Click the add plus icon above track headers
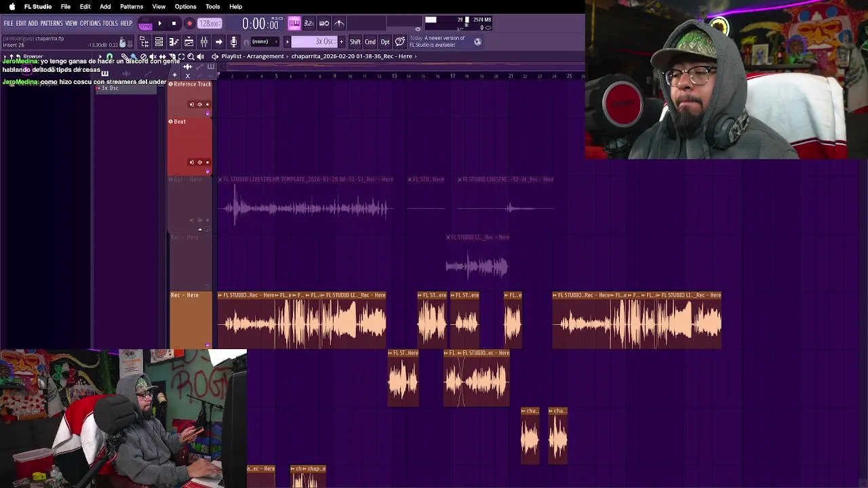Viewport: 868px width, 488px height. coord(174,75)
